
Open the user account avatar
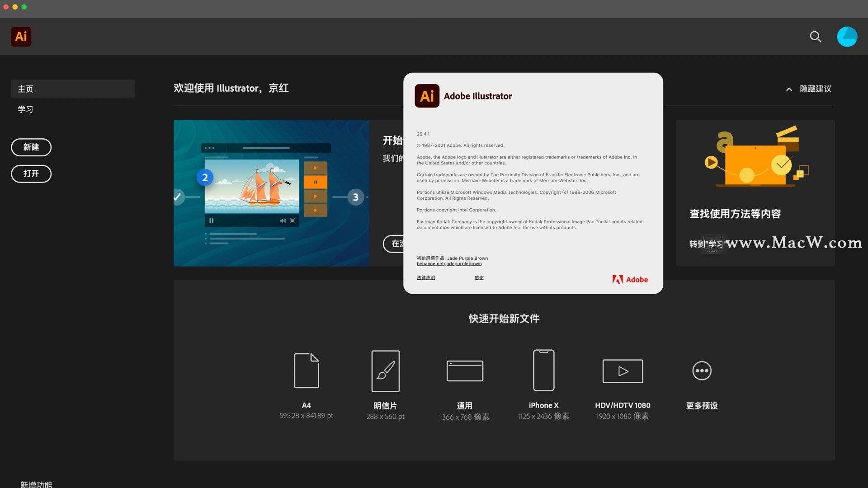coord(847,37)
